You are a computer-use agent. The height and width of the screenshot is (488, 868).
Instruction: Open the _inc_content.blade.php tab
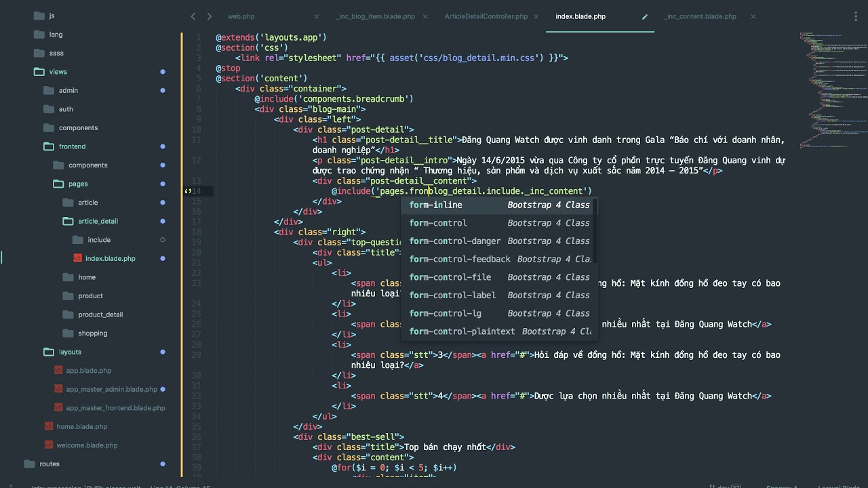pos(701,16)
